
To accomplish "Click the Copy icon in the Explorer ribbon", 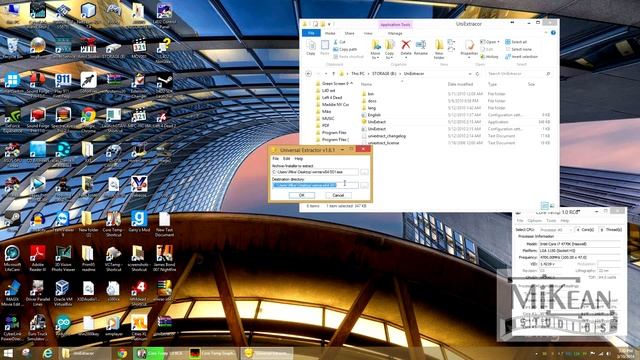I will (x=311, y=45).
